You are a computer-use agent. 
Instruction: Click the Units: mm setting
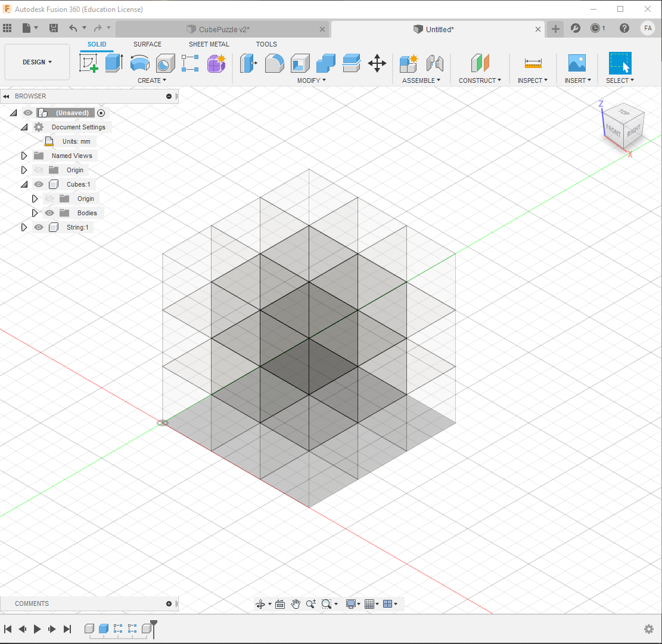coord(75,141)
